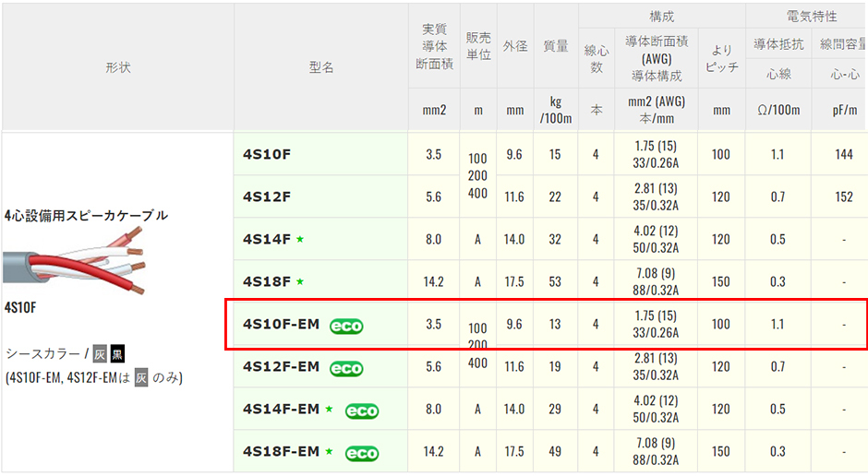Click the eco badge in the 4S18F-EM row
868x476 pixels.
362,453
